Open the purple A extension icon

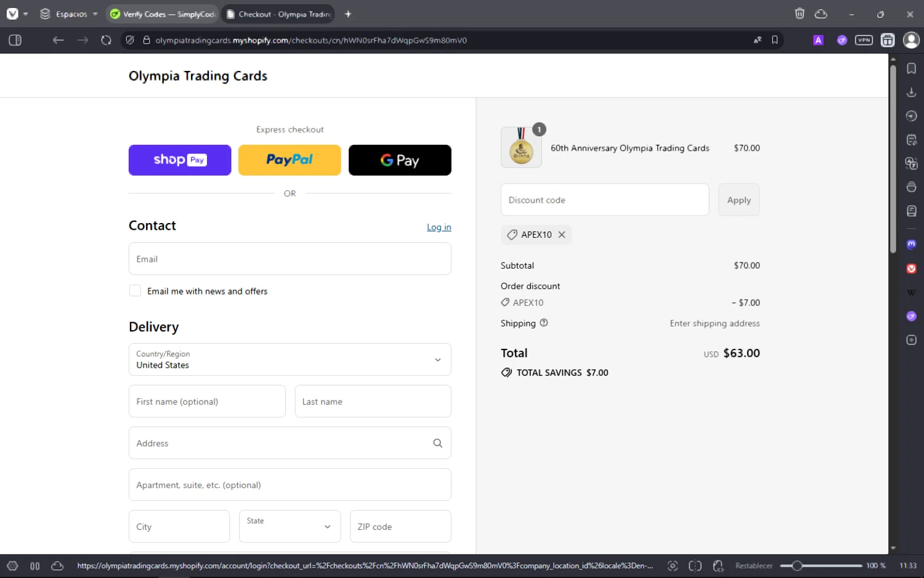tap(818, 40)
